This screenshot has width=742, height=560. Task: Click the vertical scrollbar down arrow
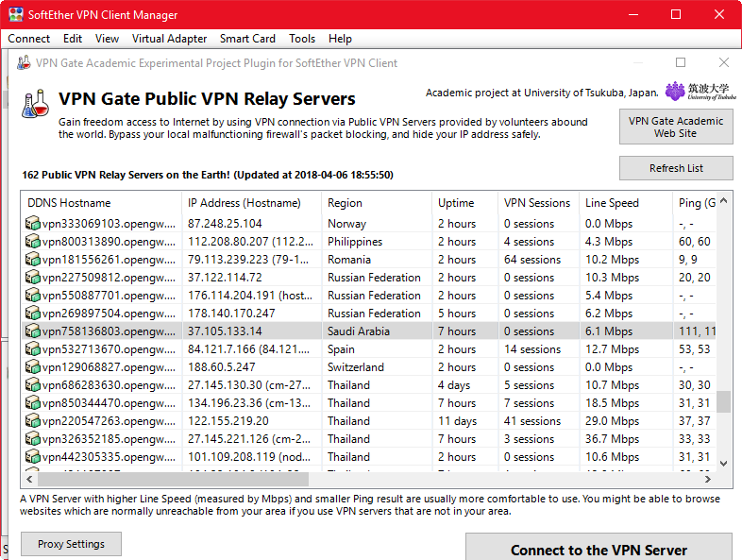point(723,464)
